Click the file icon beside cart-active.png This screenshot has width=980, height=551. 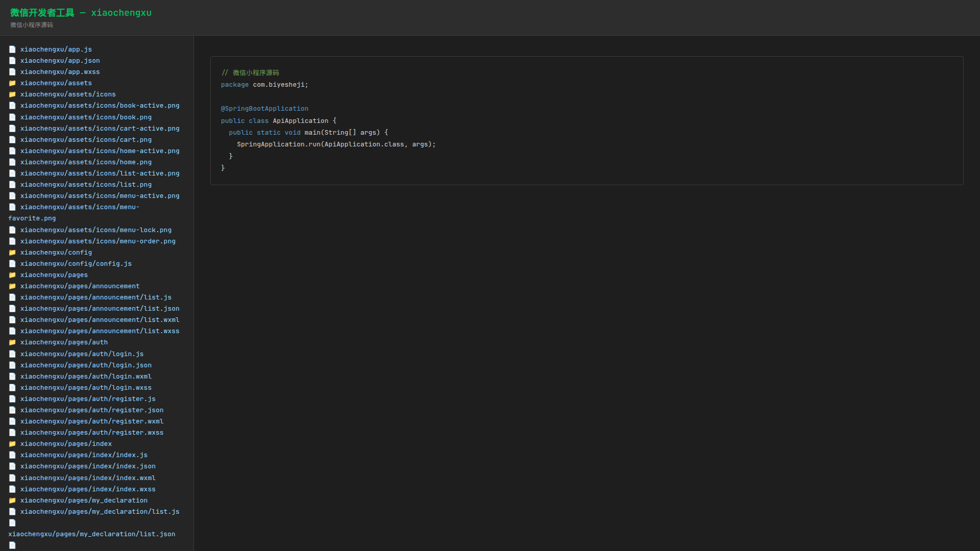point(12,129)
